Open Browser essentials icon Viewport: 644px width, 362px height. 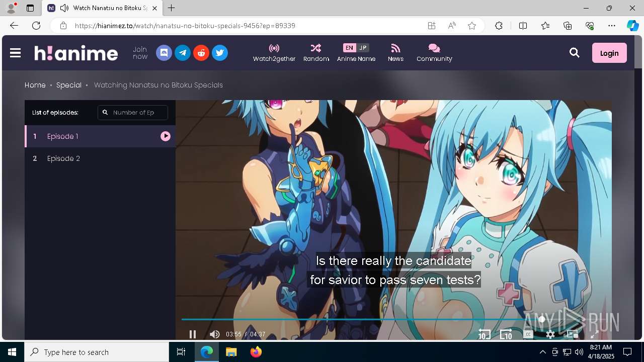click(590, 26)
